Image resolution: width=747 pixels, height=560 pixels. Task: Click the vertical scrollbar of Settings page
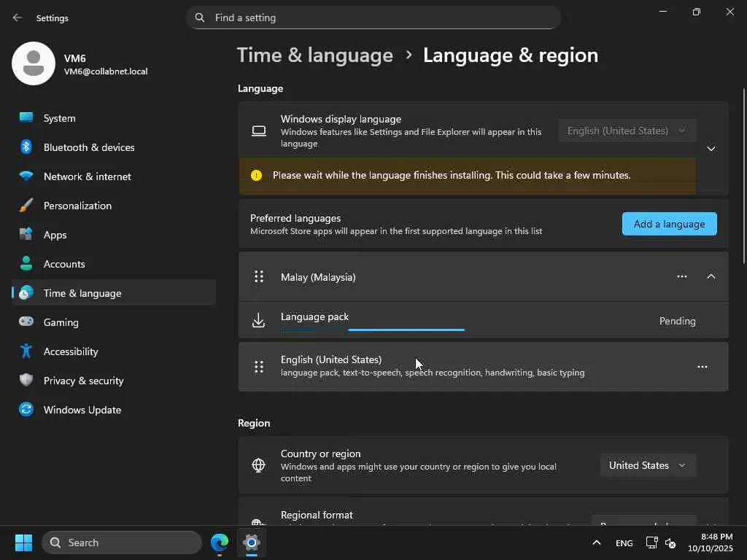pos(743,176)
